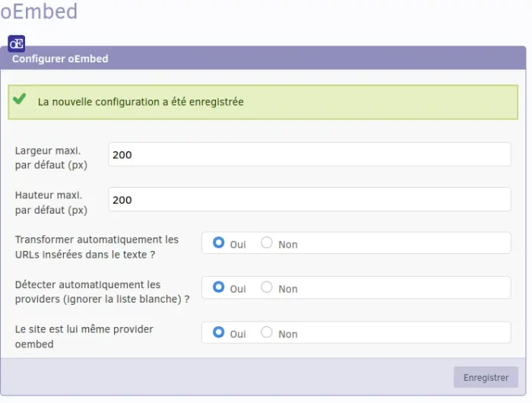Viewport: 532px width, 403px height.
Task: Click the 'Le site est lui même provider oembed' label
Action: coord(84,336)
